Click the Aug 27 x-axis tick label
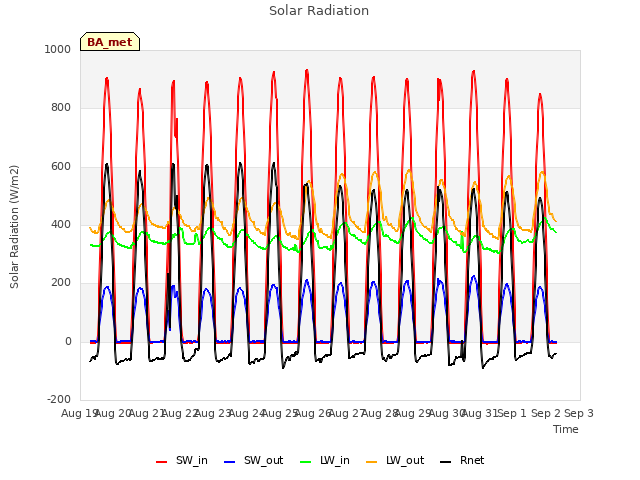Screen dimensions: 640x480 click(x=347, y=413)
